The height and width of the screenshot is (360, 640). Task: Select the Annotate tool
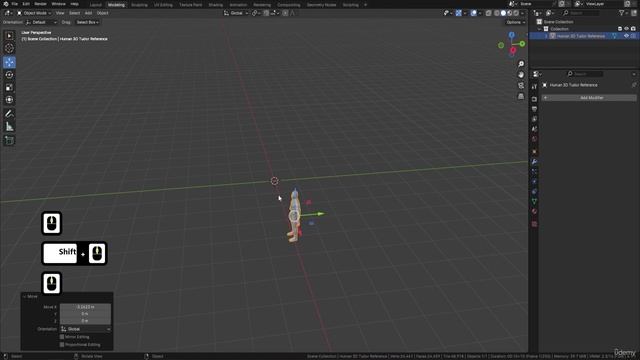point(9,114)
